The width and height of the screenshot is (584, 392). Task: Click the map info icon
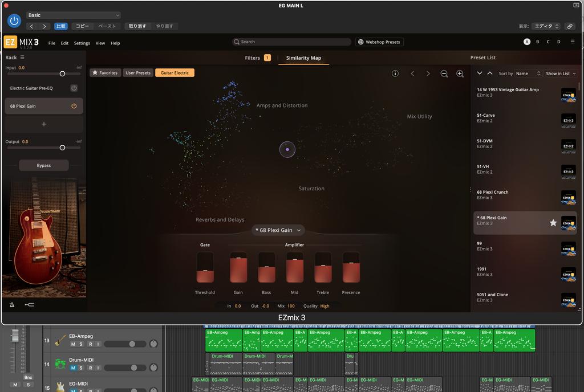click(x=395, y=73)
